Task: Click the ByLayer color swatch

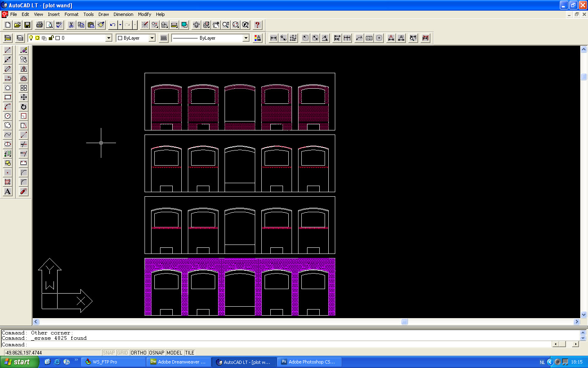Action: 120,38
